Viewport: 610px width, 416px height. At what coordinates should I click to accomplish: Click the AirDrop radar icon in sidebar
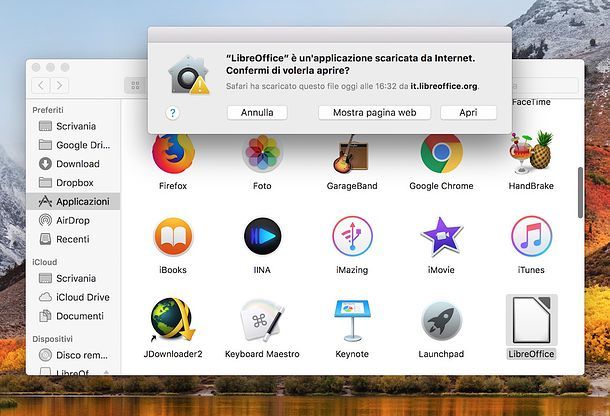pos(45,220)
